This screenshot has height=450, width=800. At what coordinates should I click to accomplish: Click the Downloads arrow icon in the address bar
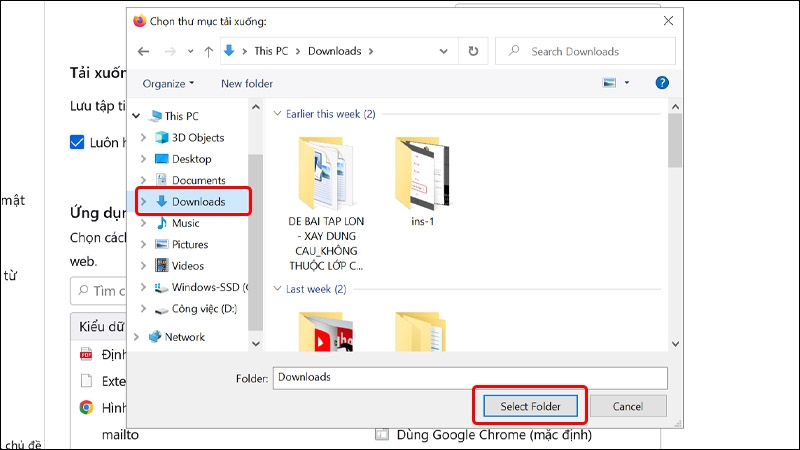(x=229, y=51)
